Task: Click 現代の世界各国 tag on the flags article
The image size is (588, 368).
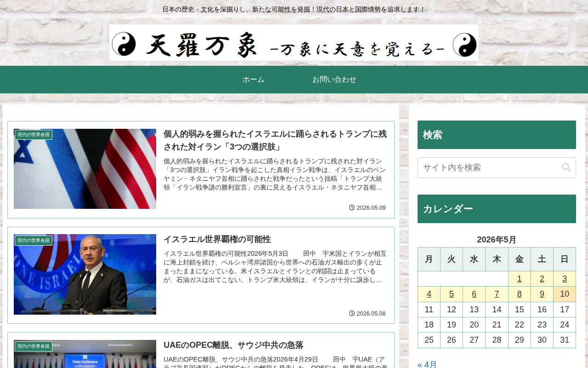Action: coord(34,135)
